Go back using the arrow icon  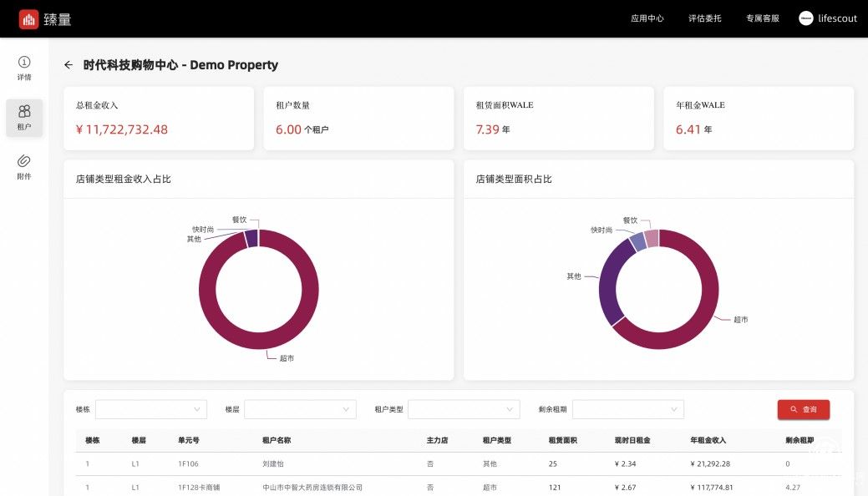point(69,65)
